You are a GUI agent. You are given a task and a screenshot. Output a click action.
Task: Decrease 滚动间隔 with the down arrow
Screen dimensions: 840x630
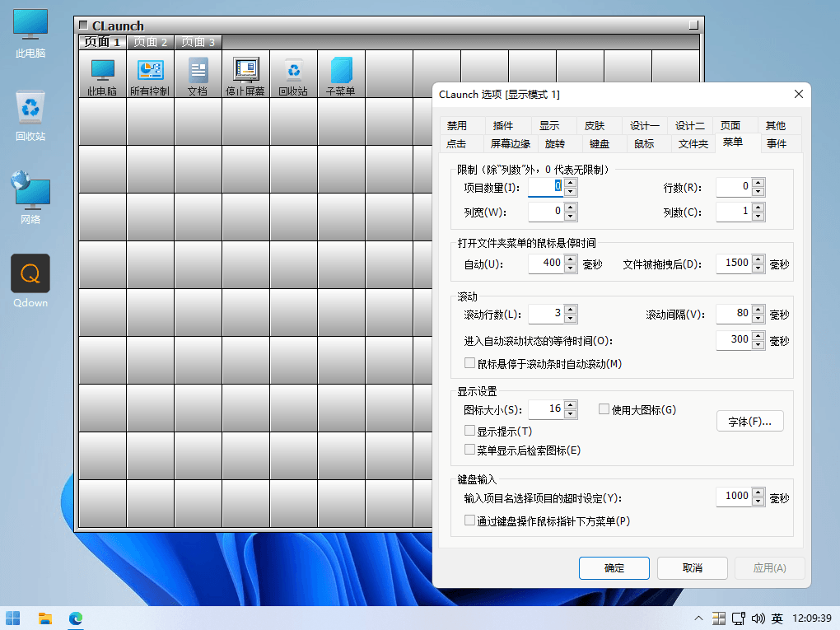pos(758,319)
